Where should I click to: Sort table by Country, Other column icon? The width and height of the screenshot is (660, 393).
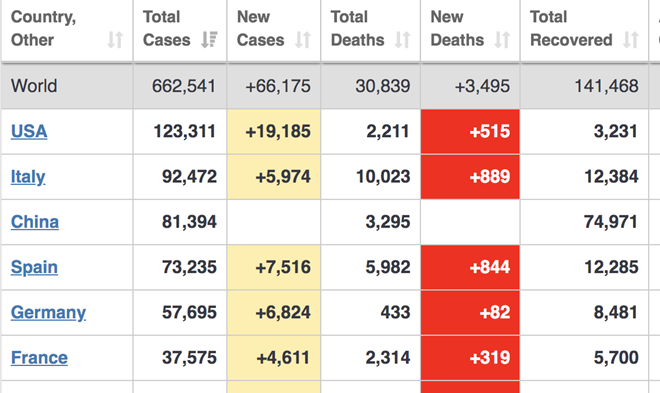115,40
